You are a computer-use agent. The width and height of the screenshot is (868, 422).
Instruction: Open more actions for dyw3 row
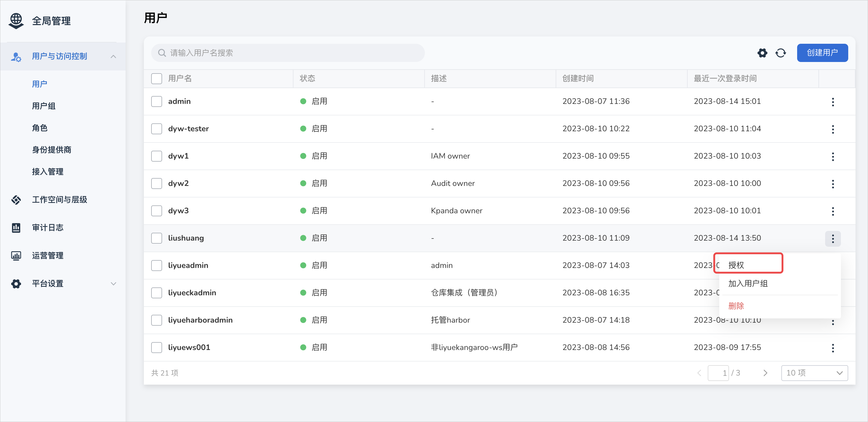pos(833,211)
